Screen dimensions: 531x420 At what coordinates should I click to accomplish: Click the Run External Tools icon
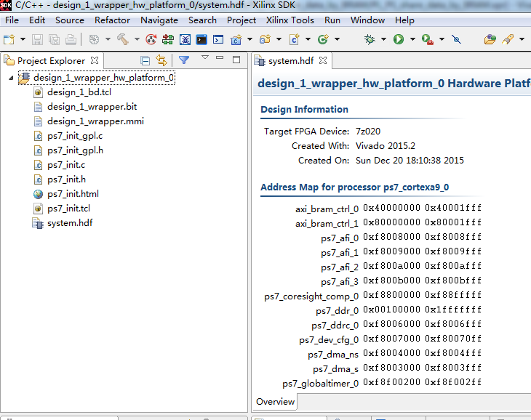(x=428, y=39)
